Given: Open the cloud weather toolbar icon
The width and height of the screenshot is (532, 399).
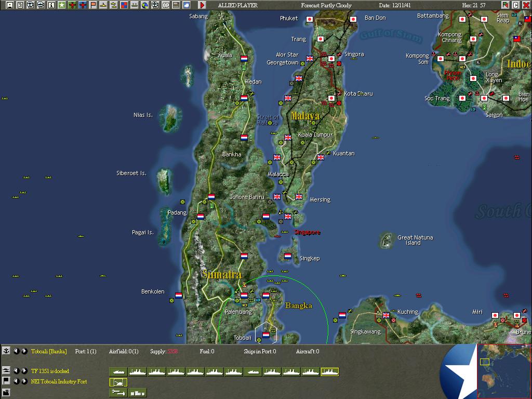Looking at the screenshot, I should pyautogui.click(x=187, y=5).
